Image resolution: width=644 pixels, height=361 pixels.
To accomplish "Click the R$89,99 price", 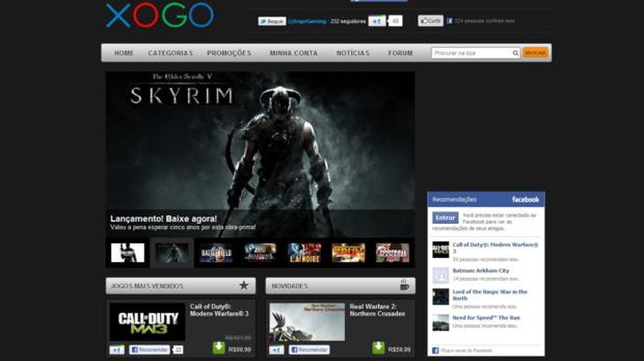I will tap(240, 350).
